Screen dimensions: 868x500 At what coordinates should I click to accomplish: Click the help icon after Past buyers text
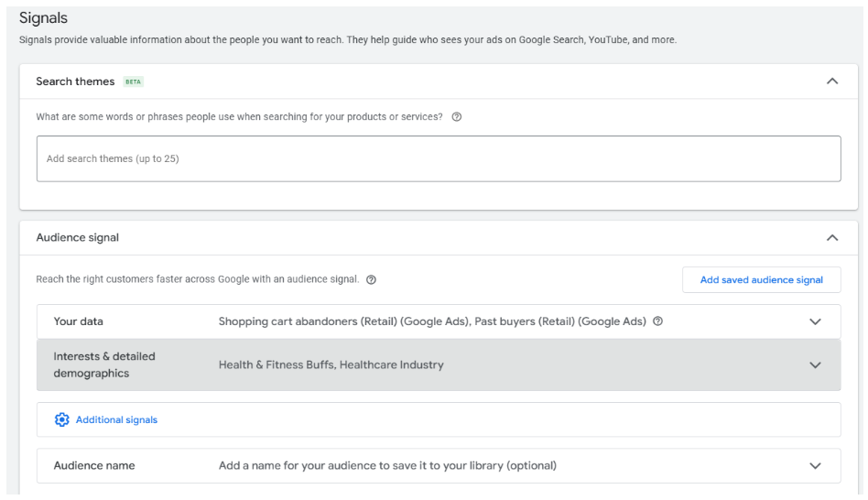(x=657, y=321)
